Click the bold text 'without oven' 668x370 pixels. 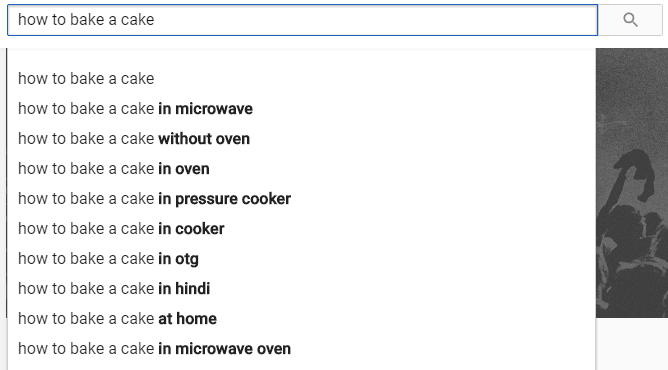tap(204, 139)
